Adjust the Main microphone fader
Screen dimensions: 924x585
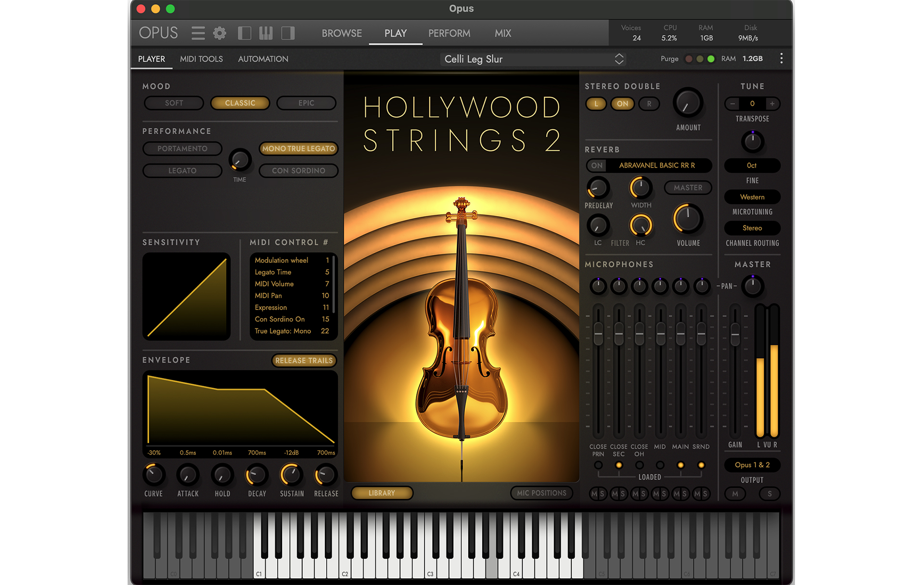pyautogui.click(x=680, y=333)
